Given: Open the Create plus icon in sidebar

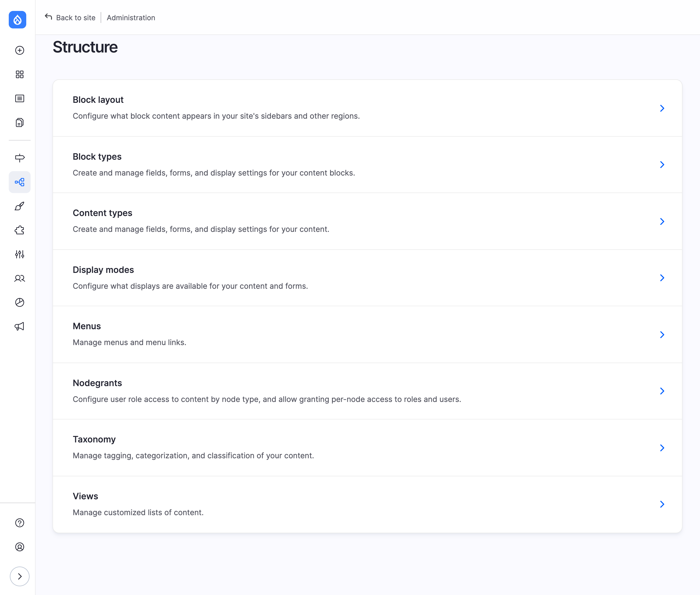Looking at the screenshot, I should 20,50.
